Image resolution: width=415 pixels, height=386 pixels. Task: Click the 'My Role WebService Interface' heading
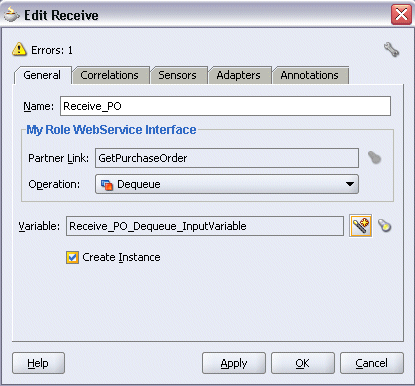coord(111,130)
